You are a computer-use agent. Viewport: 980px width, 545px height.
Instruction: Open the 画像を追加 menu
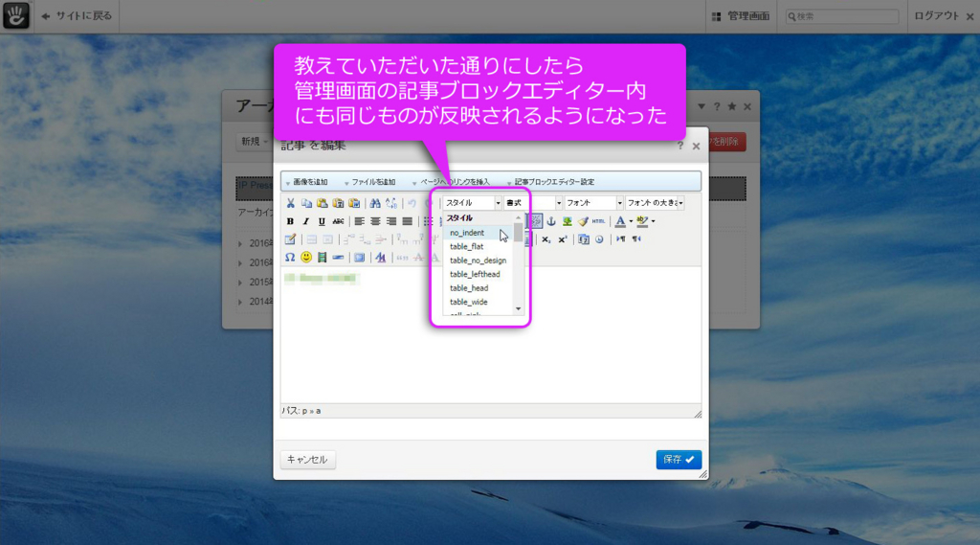(306, 182)
